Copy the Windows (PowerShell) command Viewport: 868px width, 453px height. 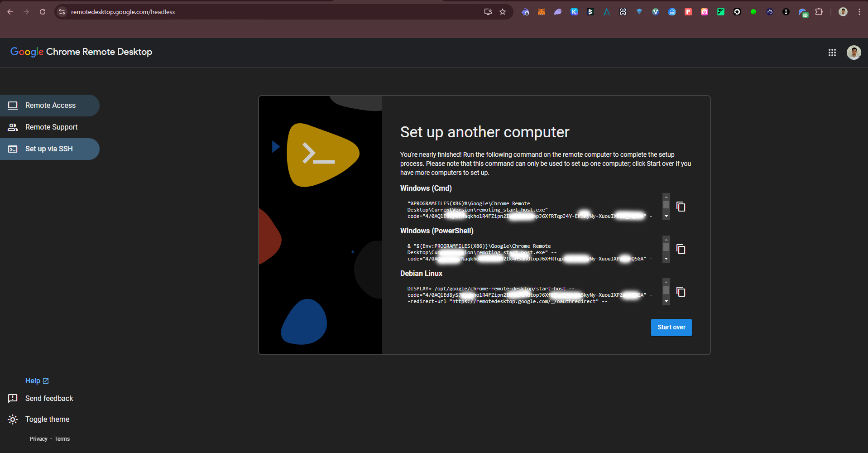point(681,249)
